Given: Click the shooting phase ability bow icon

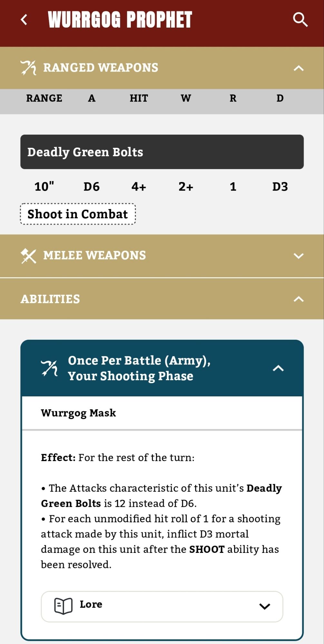Looking at the screenshot, I should [x=49, y=368].
